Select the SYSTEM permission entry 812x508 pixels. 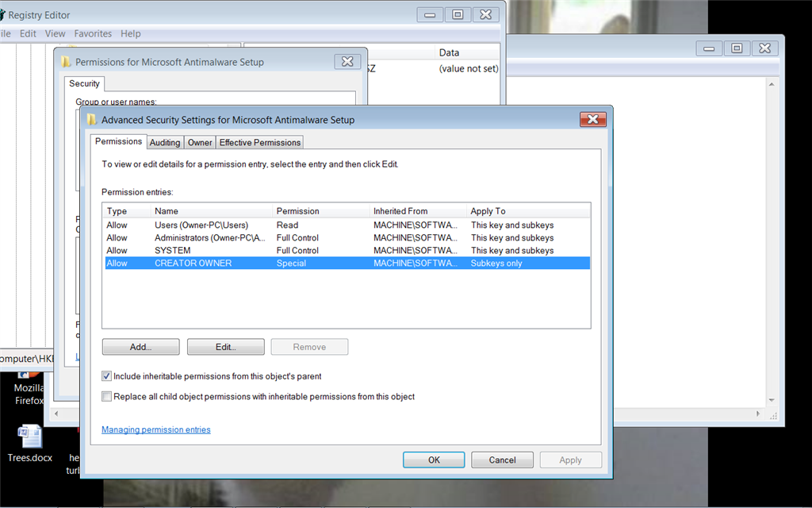coord(347,250)
